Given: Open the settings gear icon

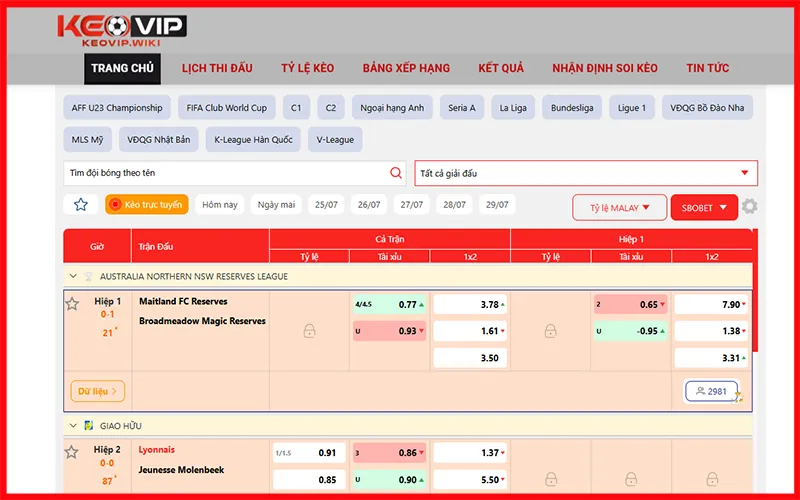Looking at the screenshot, I should pyautogui.click(x=749, y=207).
